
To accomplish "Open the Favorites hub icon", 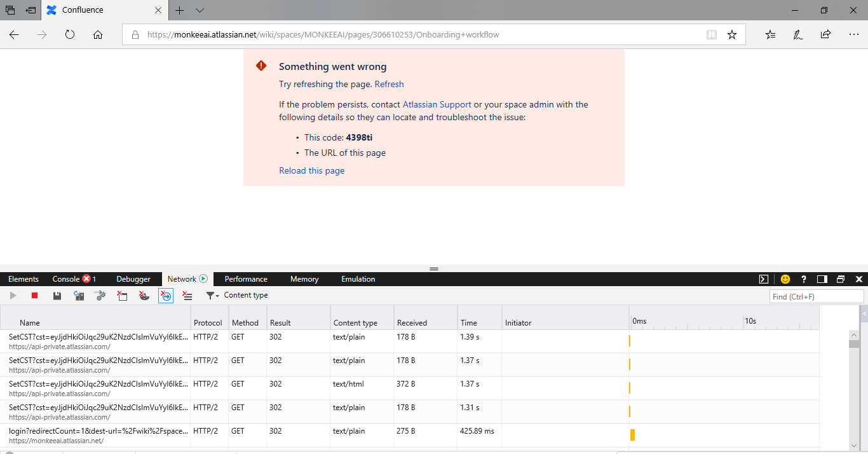I will [x=771, y=35].
